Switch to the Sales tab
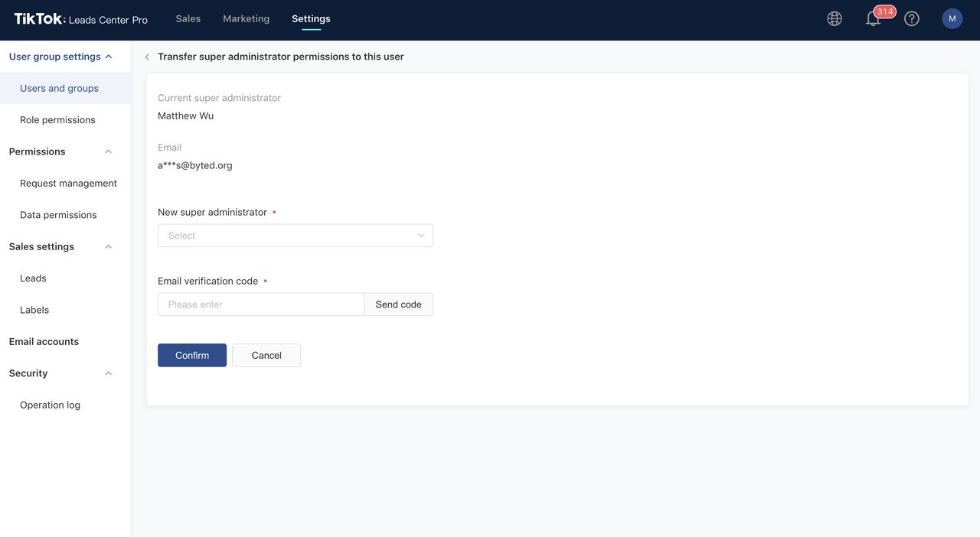Image resolution: width=980 pixels, height=537 pixels. pos(188,18)
